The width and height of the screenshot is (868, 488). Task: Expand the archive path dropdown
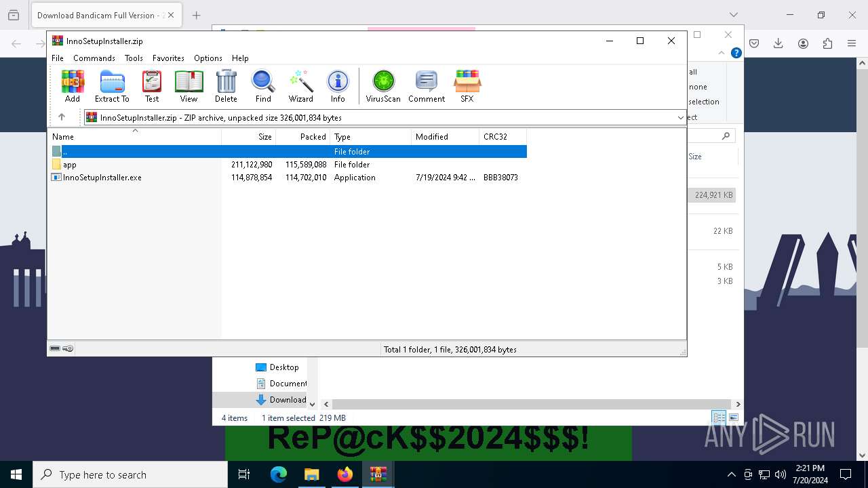(680, 118)
